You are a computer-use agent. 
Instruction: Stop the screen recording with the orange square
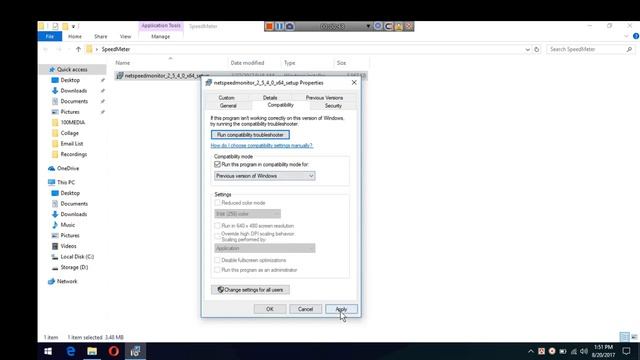tap(269, 26)
